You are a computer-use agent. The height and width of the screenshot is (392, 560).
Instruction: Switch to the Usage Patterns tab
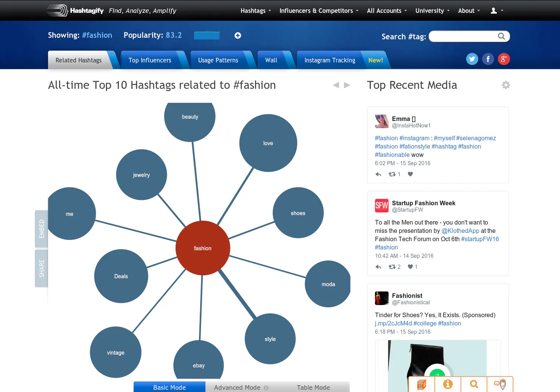point(218,60)
